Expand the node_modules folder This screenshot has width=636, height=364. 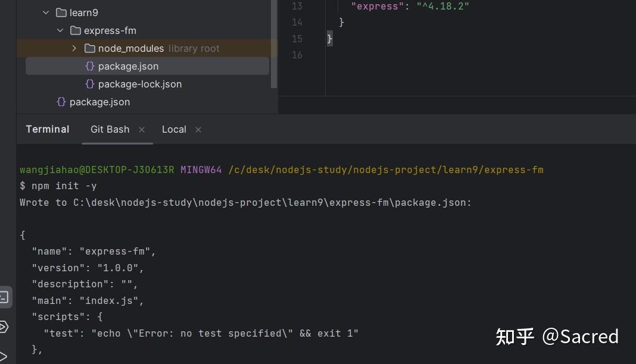pyautogui.click(x=74, y=48)
